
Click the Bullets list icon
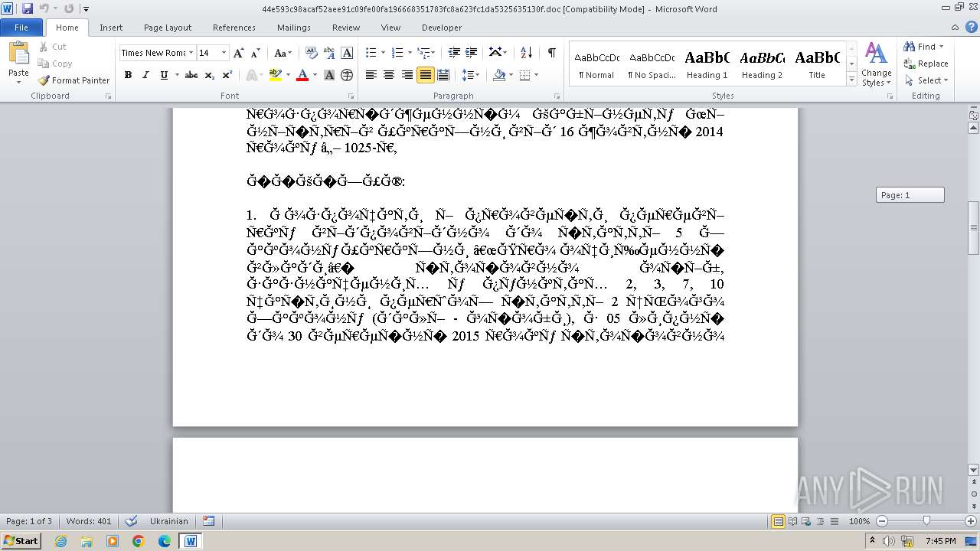pos(371,53)
